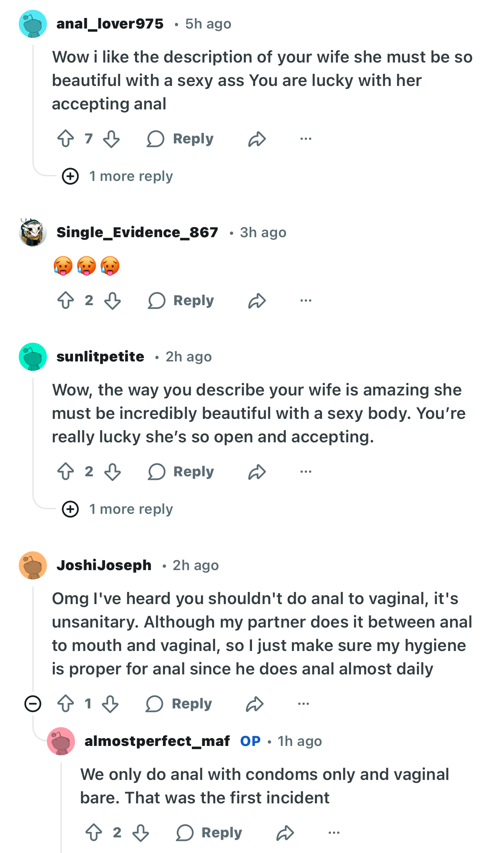The width and height of the screenshot is (504, 853).
Task: Upvote sunlitpetite's comment
Action: click(x=66, y=472)
